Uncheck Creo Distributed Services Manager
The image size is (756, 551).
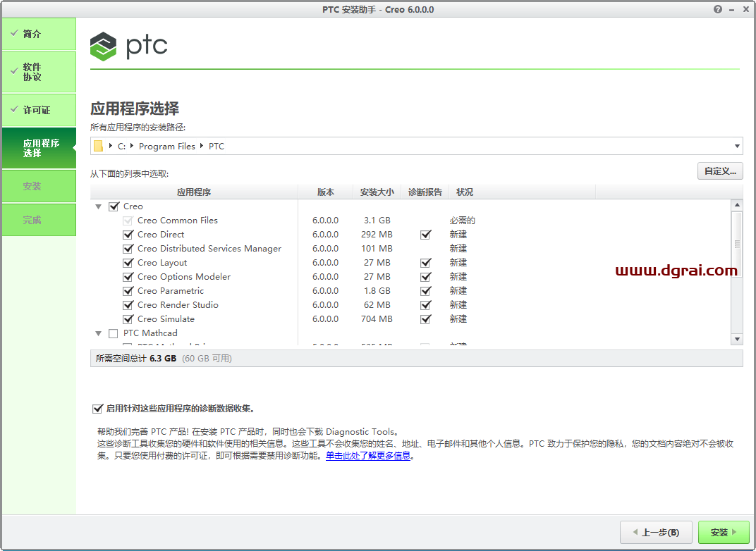click(128, 249)
